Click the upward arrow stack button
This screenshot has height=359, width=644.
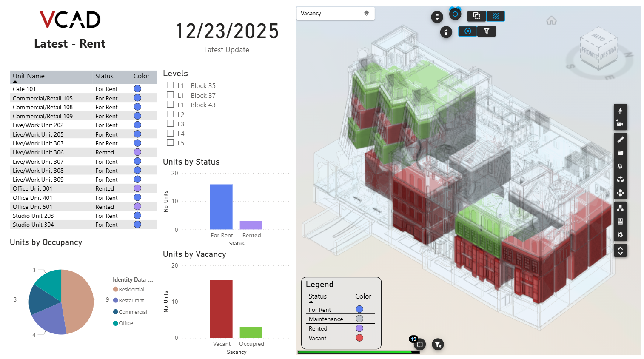pos(446,32)
